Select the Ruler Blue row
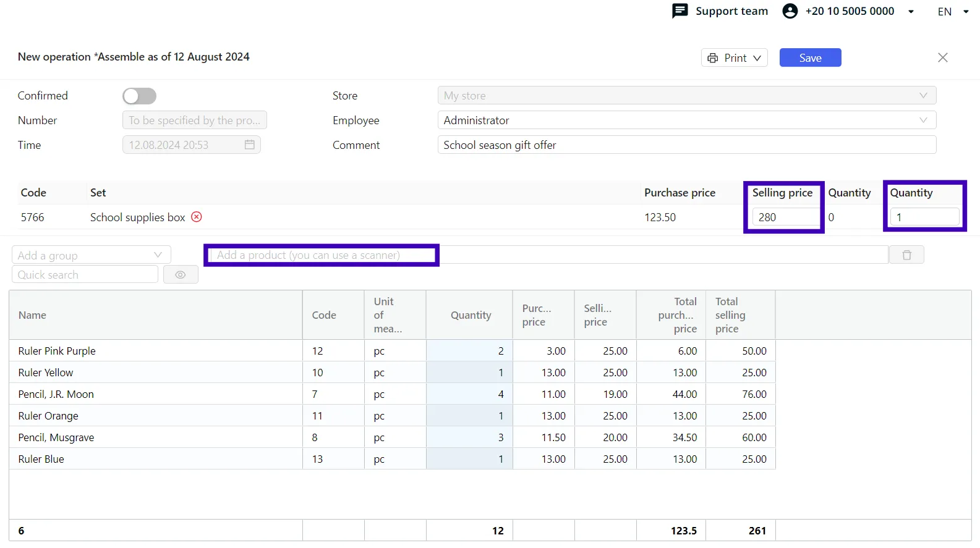This screenshot has width=980, height=548. [392, 458]
